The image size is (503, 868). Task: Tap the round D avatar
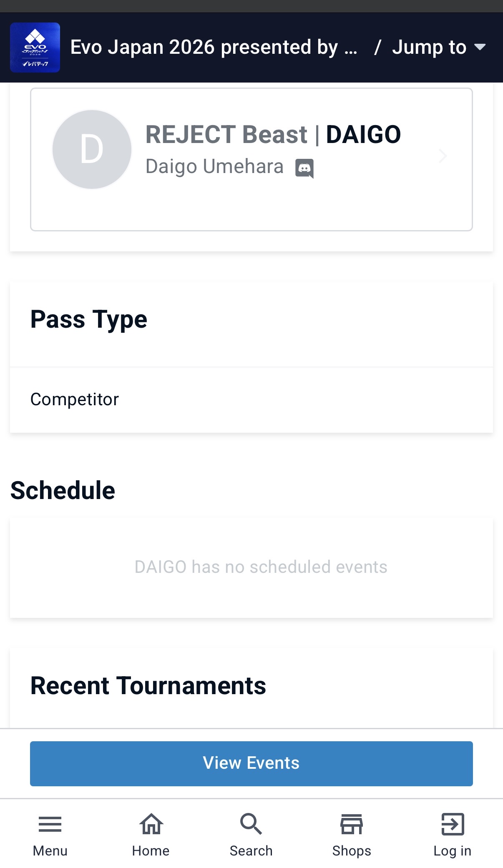92,149
